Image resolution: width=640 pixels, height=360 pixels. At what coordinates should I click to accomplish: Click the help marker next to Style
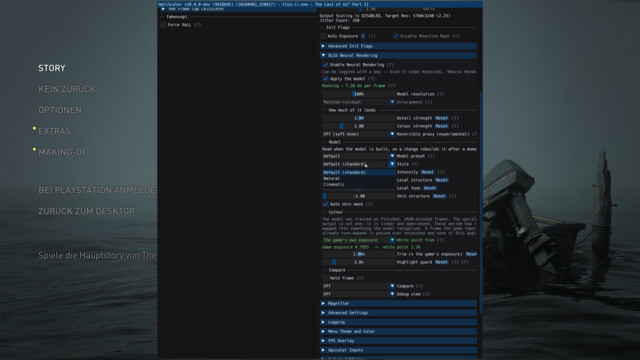415,164
